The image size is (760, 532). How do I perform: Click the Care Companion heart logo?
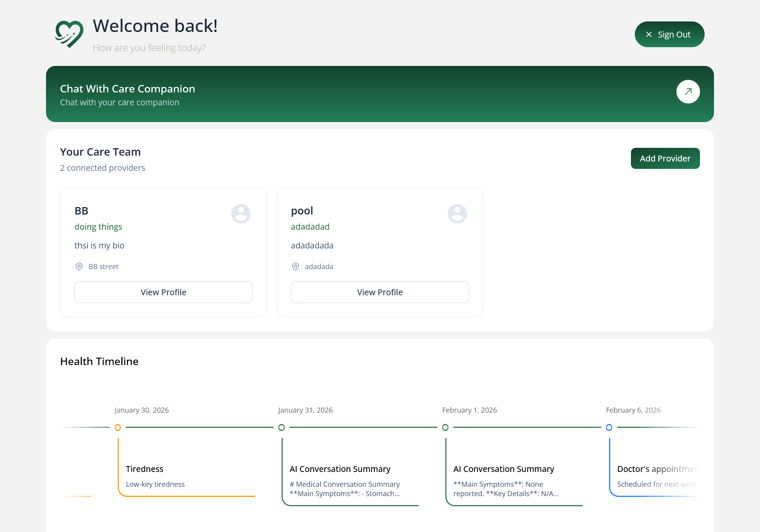69,34
